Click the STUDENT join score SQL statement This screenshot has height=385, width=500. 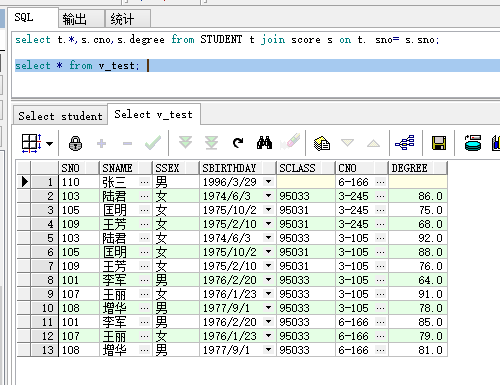point(227,40)
